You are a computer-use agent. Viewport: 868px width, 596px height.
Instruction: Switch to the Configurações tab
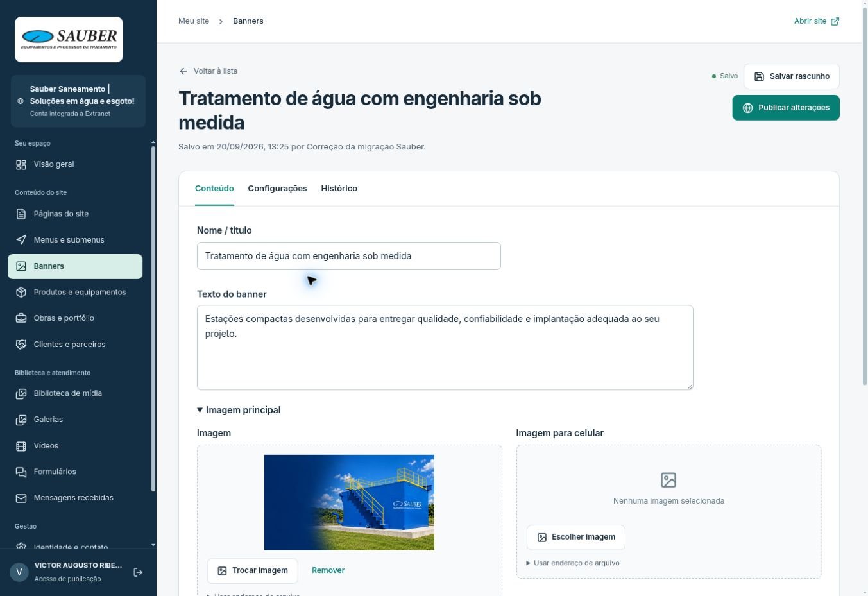277,189
